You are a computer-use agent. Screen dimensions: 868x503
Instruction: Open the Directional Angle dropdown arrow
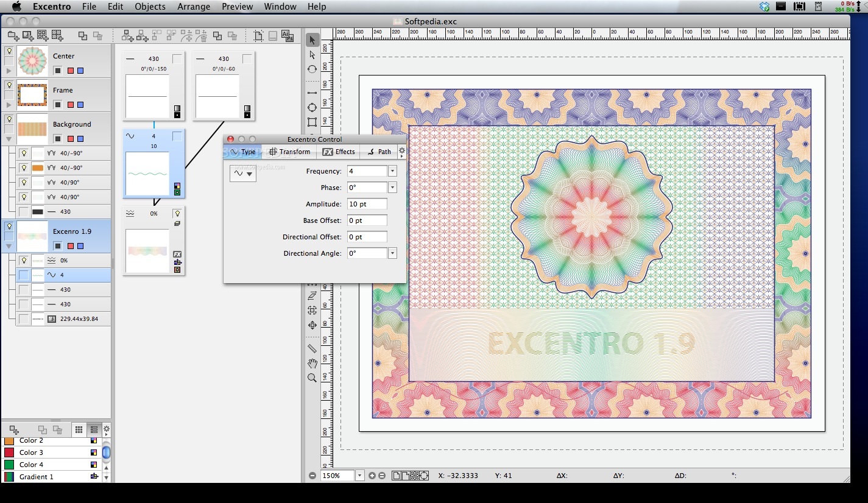coord(392,253)
